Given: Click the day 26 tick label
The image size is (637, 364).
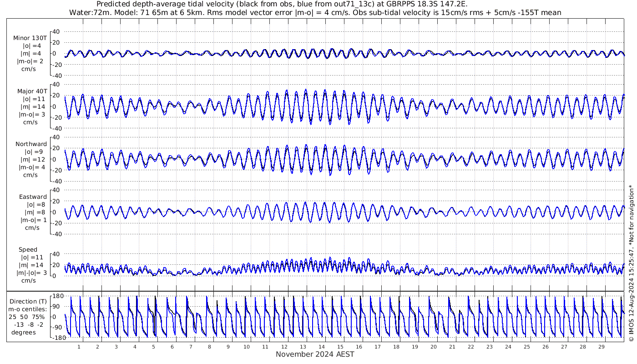Looking at the screenshot, I should coord(545,347).
